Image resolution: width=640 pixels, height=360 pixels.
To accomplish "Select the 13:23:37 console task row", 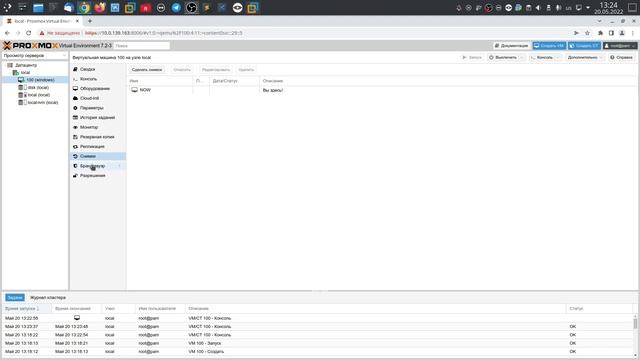I will 318,327.
